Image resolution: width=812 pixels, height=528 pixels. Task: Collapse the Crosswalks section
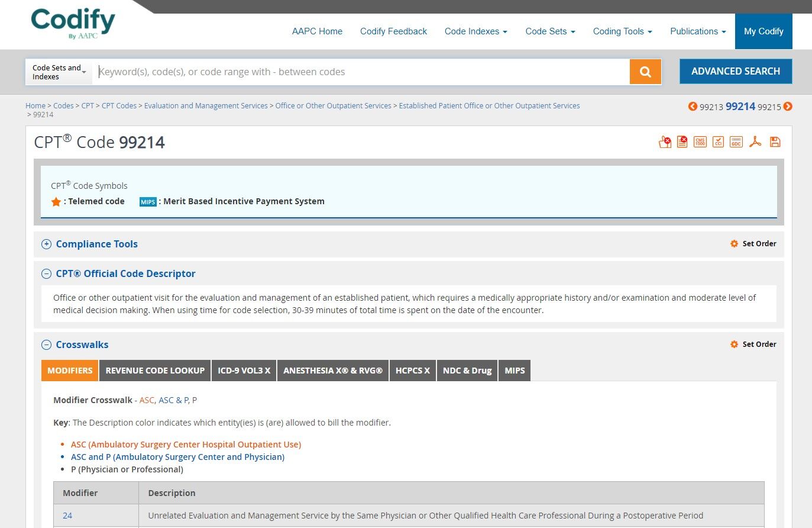click(46, 345)
